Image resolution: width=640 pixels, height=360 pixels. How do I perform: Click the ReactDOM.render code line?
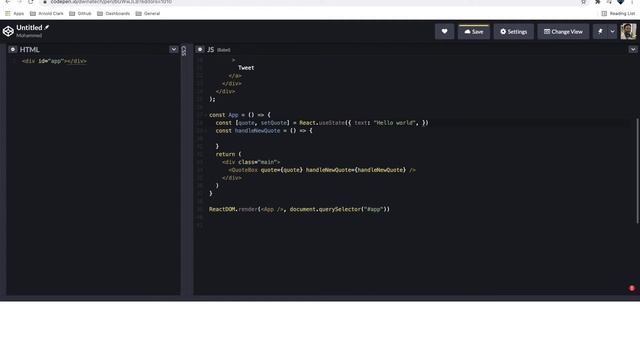(299, 209)
